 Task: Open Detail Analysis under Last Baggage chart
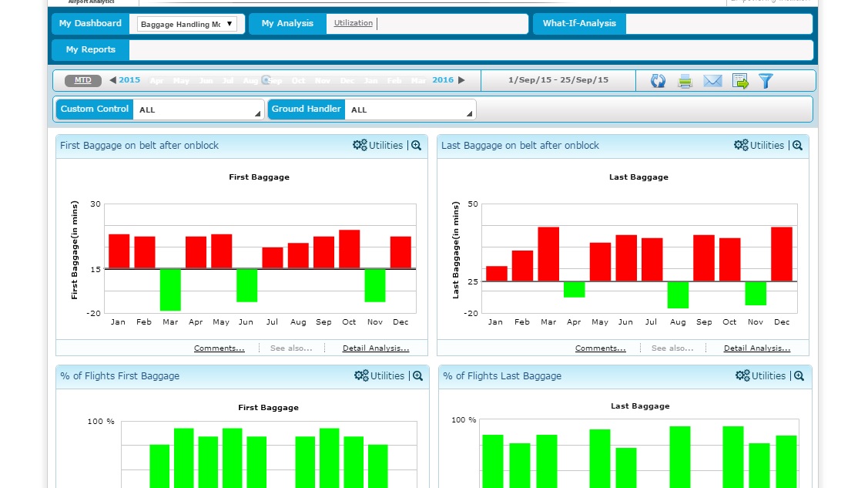pos(757,348)
